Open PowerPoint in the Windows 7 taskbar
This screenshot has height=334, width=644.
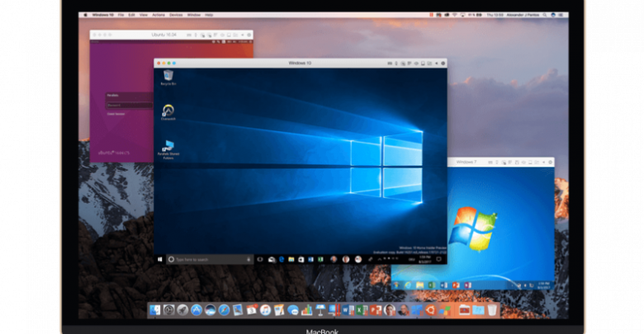[x=456, y=285]
